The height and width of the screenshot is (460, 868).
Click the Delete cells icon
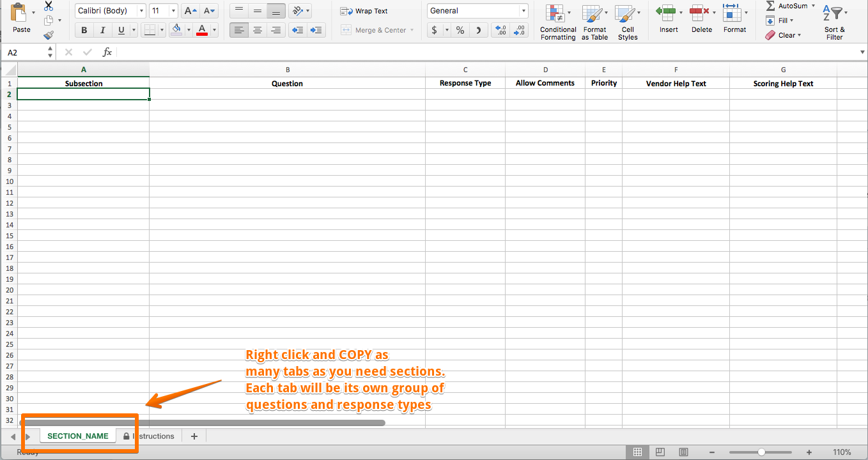click(x=701, y=18)
